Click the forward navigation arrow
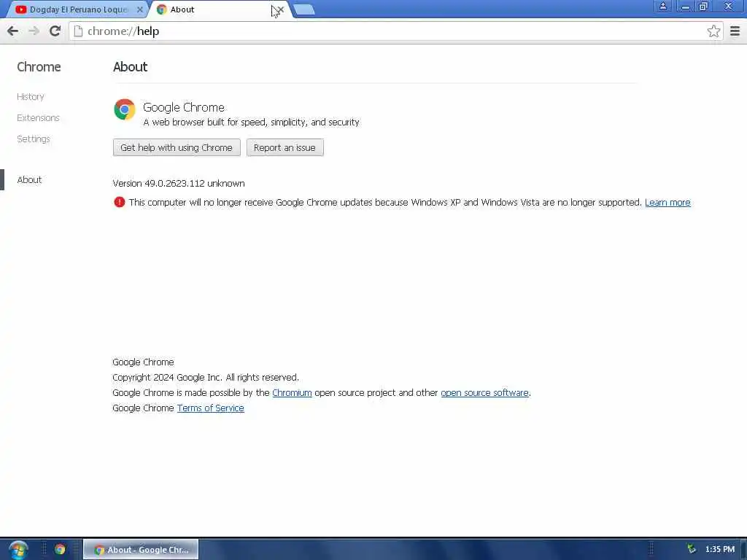The width and height of the screenshot is (747, 560). pyautogui.click(x=34, y=31)
